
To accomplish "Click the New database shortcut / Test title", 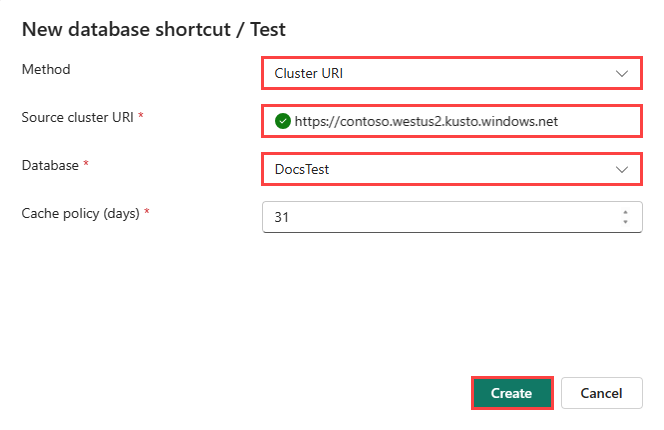I will [154, 30].
